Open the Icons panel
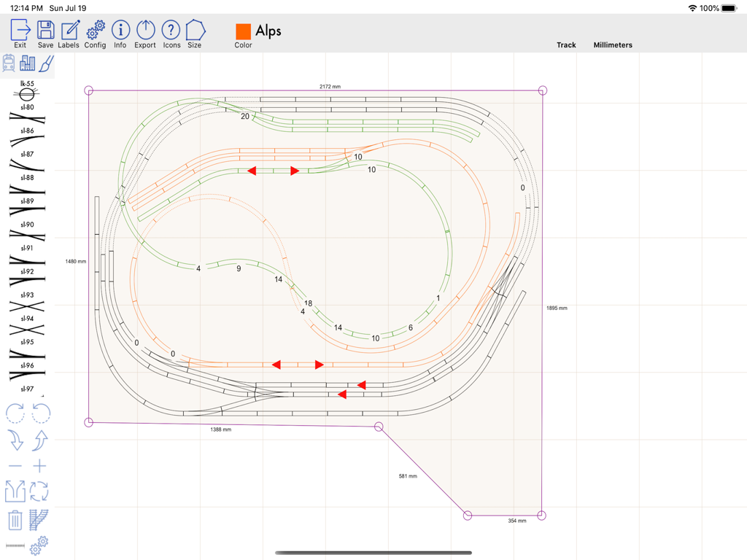The image size is (747, 560). [171, 31]
